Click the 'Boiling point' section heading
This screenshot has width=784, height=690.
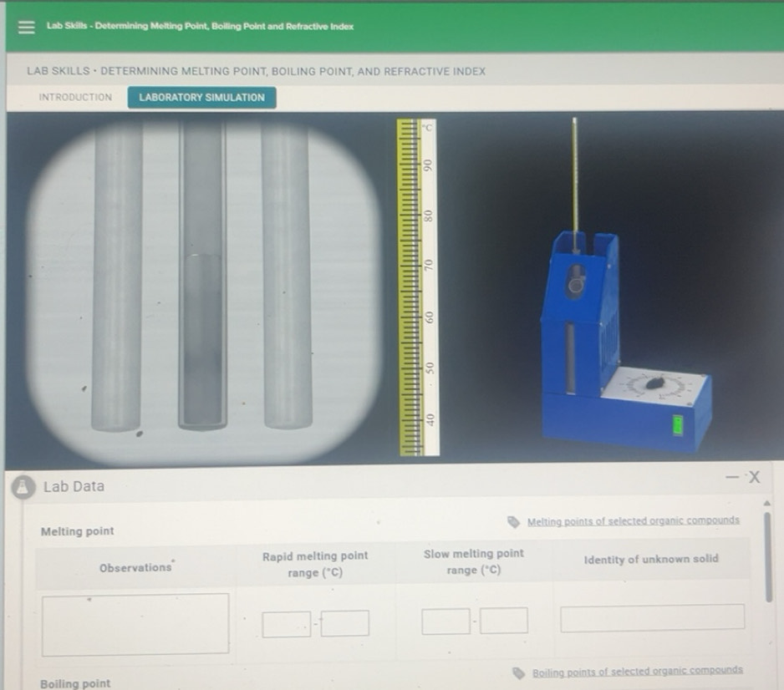[75, 683]
